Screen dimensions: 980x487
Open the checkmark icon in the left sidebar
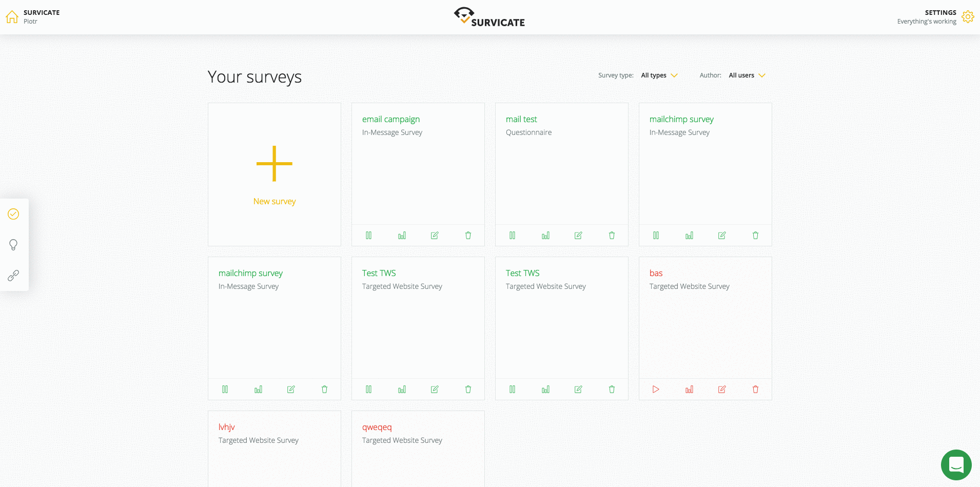13,214
